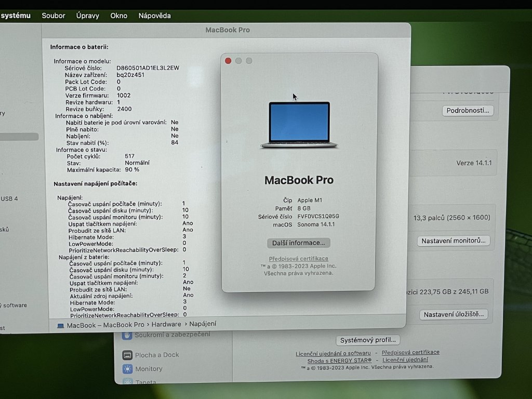Click maximum capacity value 90 %

click(x=132, y=170)
